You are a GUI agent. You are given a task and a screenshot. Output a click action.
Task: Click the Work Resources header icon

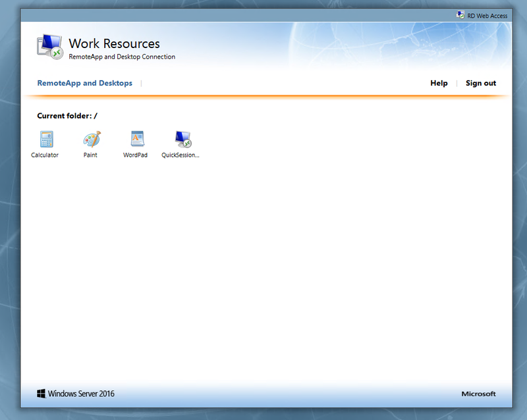click(x=49, y=46)
